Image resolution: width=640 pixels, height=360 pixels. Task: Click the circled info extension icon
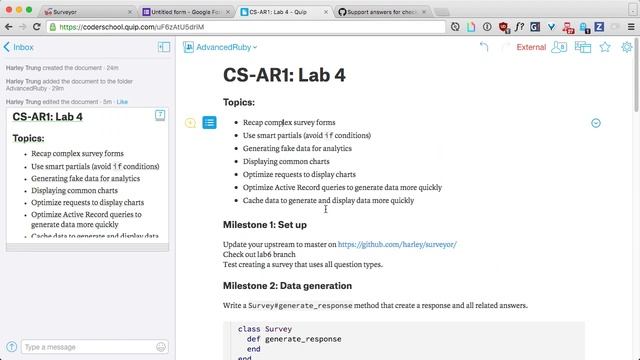click(x=487, y=27)
